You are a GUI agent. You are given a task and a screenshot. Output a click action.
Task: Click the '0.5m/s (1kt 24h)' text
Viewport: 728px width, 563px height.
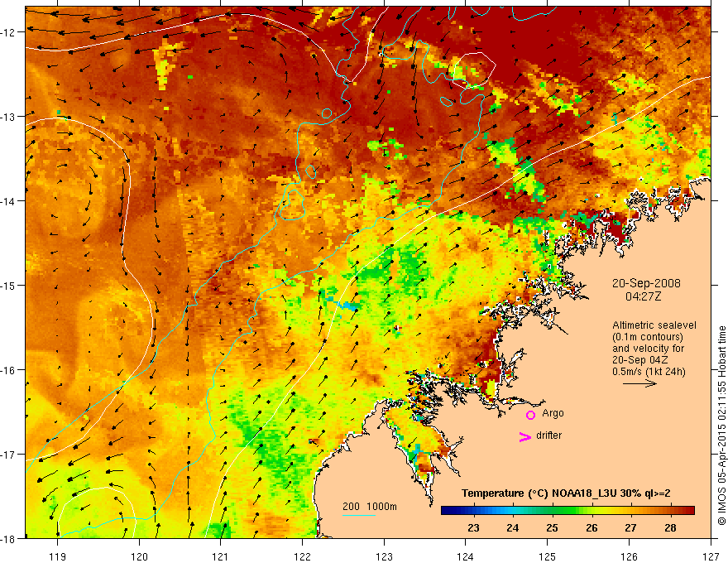click(x=649, y=372)
